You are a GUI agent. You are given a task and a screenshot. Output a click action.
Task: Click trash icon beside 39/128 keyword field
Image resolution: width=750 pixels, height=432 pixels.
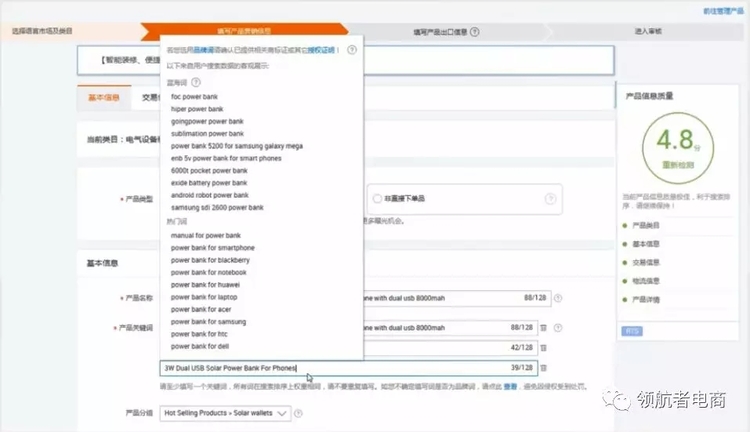(x=544, y=368)
